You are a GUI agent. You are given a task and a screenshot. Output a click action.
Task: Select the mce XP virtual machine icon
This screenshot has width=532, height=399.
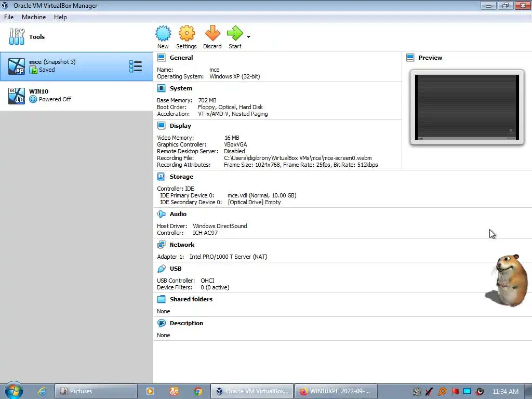pos(17,66)
